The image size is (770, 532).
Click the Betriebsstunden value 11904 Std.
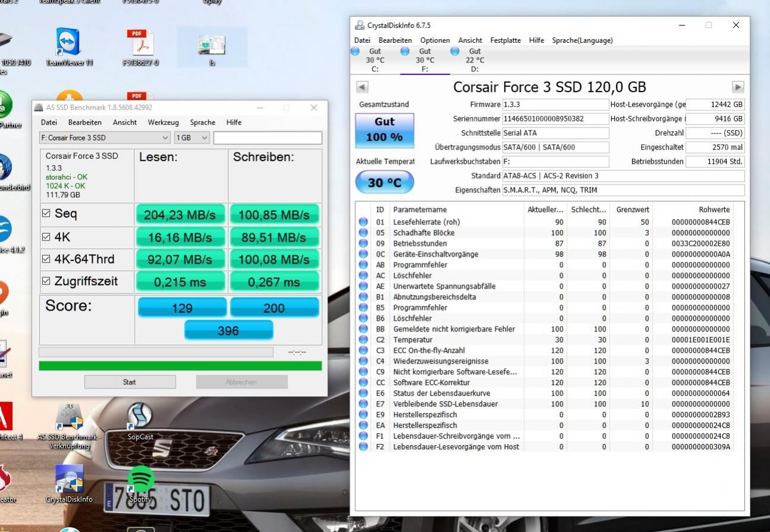[x=715, y=162]
